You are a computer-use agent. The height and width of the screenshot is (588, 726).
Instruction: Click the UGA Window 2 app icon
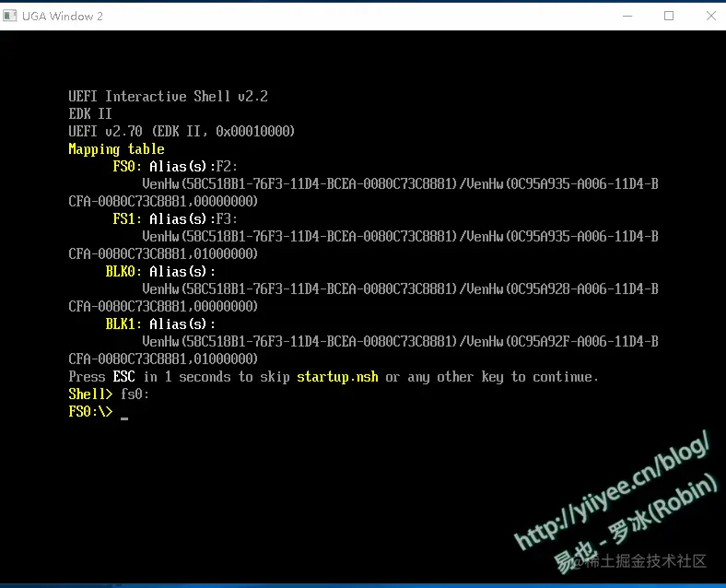[9, 16]
